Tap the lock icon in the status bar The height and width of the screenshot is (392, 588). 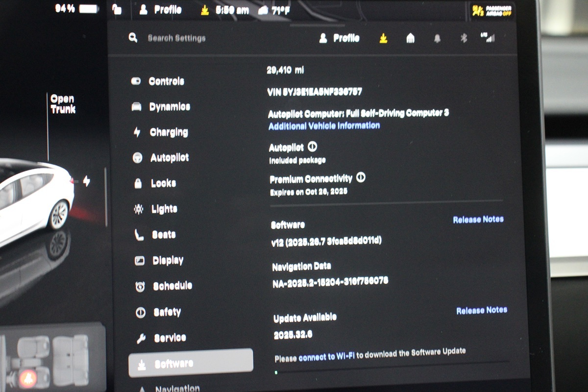[117, 9]
